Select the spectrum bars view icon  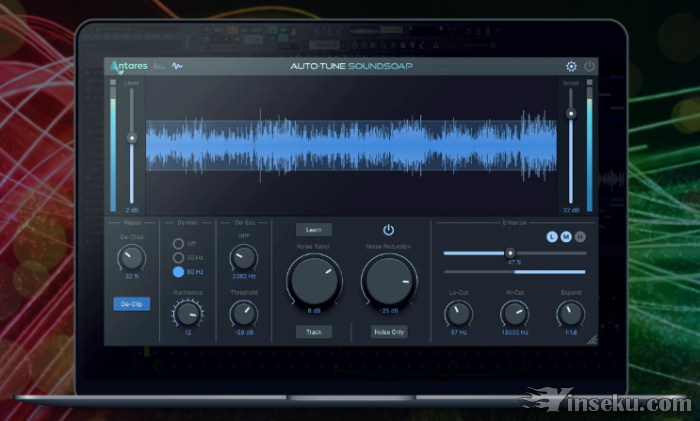(x=159, y=67)
